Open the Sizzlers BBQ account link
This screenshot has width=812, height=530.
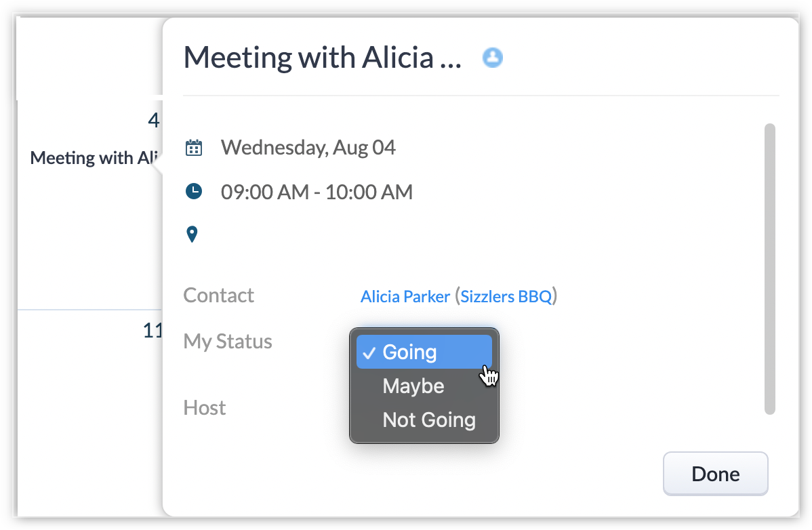pos(506,296)
